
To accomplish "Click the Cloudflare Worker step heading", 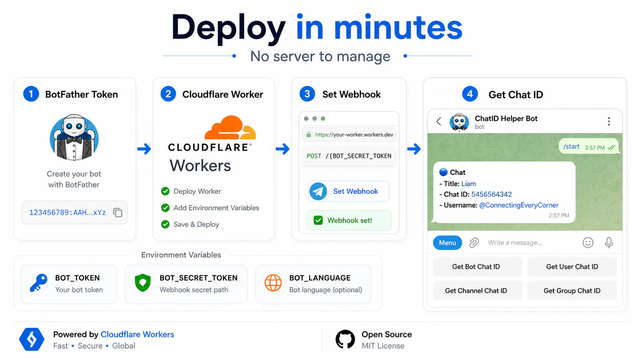I will coord(223,94).
